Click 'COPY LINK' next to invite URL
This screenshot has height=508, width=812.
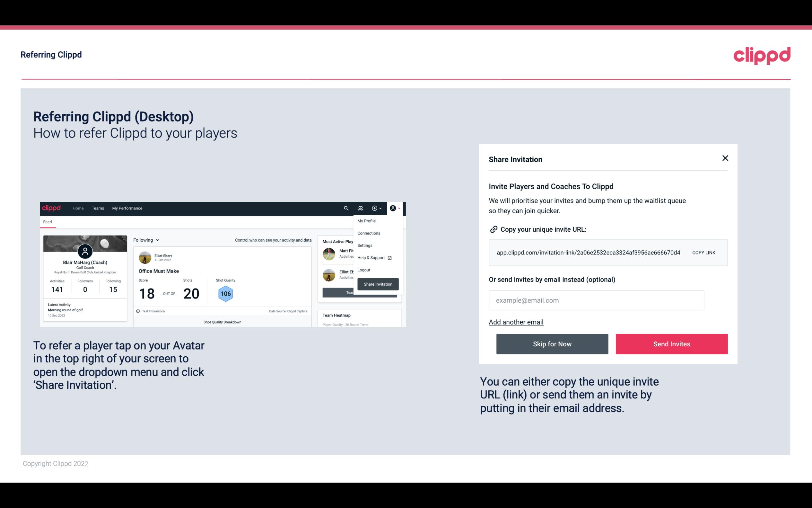(x=703, y=253)
